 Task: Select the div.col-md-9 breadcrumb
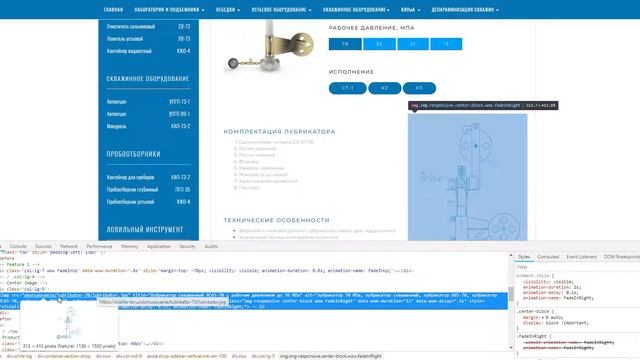coord(129,356)
